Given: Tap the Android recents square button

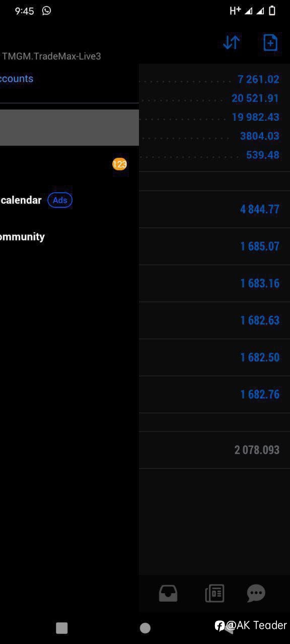Looking at the screenshot, I should tap(62, 628).
